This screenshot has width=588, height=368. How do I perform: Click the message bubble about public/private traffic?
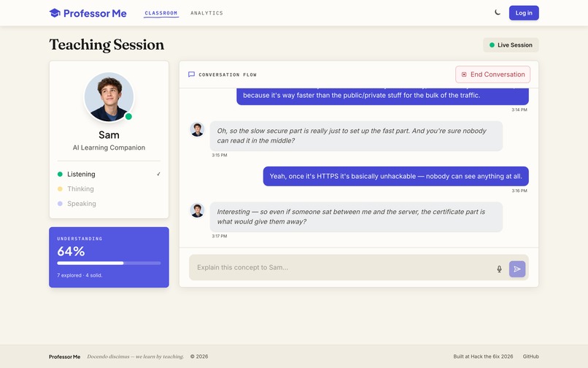(x=382, y=96)
